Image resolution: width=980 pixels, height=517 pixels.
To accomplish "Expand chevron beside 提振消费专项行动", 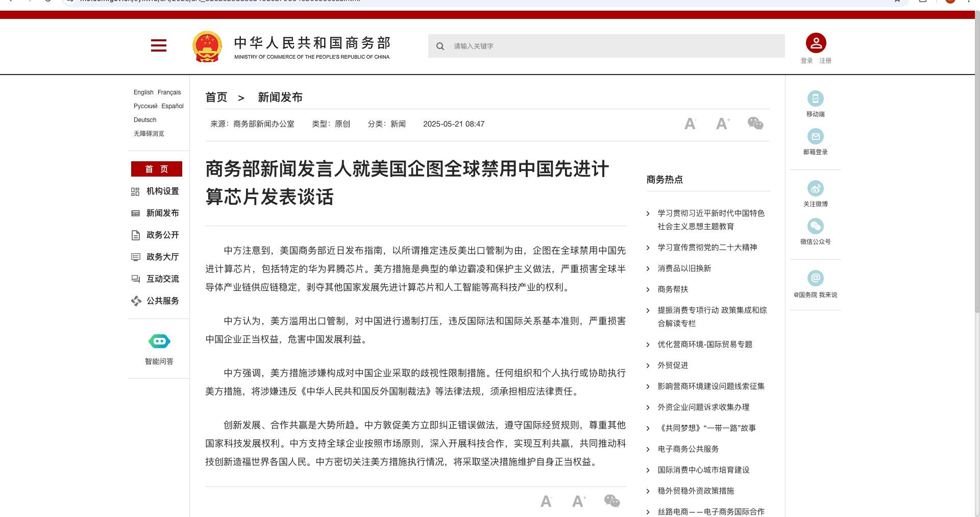I will [648, 310].
